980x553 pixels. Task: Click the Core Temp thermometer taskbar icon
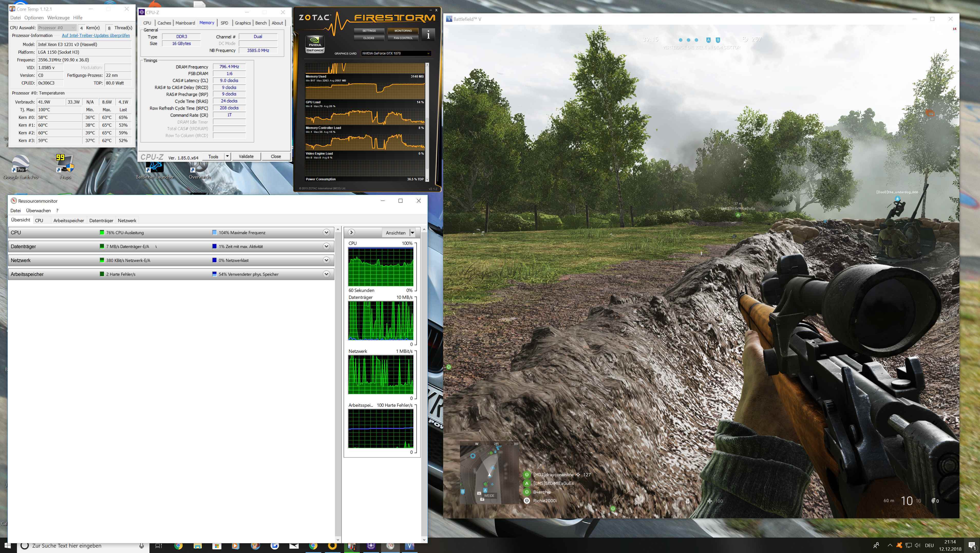coord(352,546)
